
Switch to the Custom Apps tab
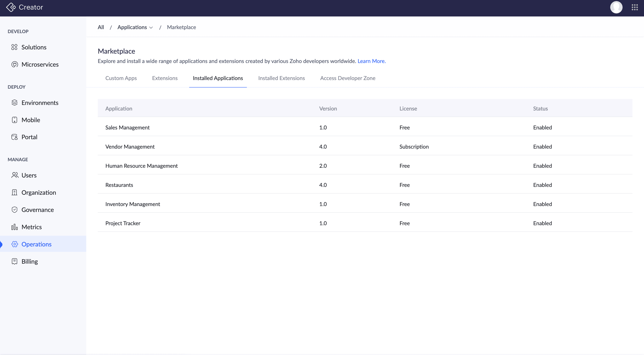click(121, 78)
